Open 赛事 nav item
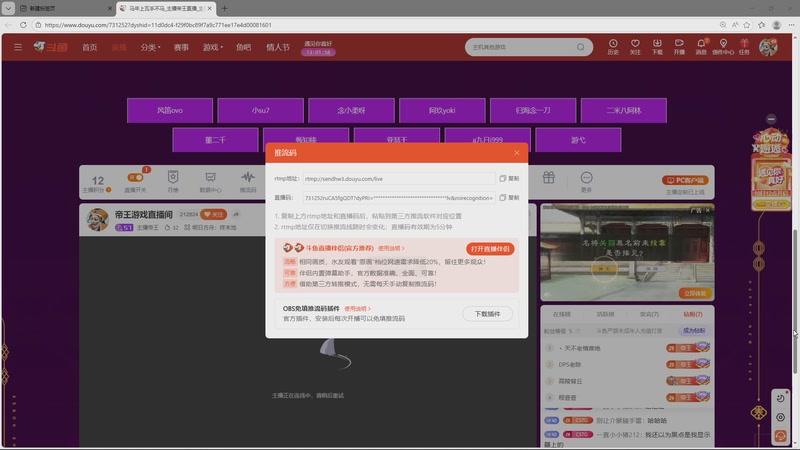The height and width of the screenshot is (450, 800). click(181, 47)
